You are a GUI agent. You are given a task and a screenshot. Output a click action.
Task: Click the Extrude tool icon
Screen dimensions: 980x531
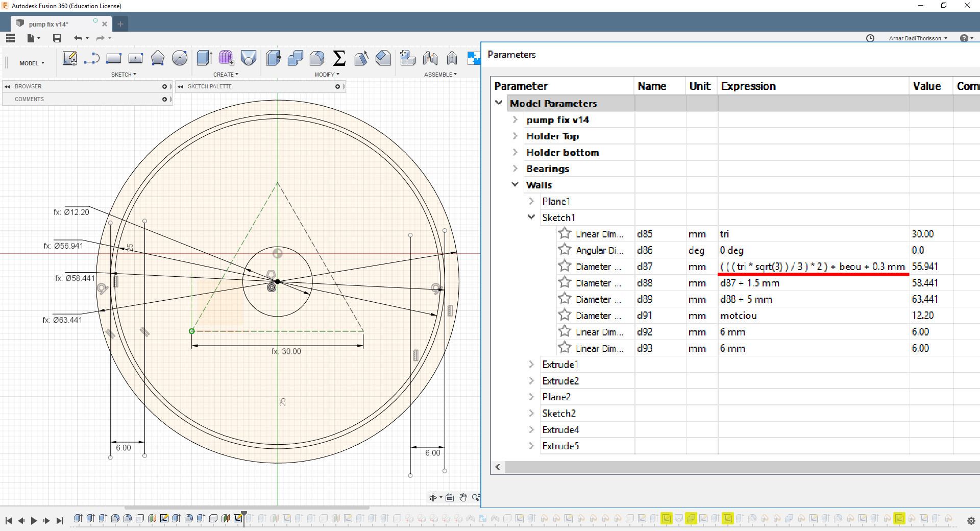[x=204, y=58]
